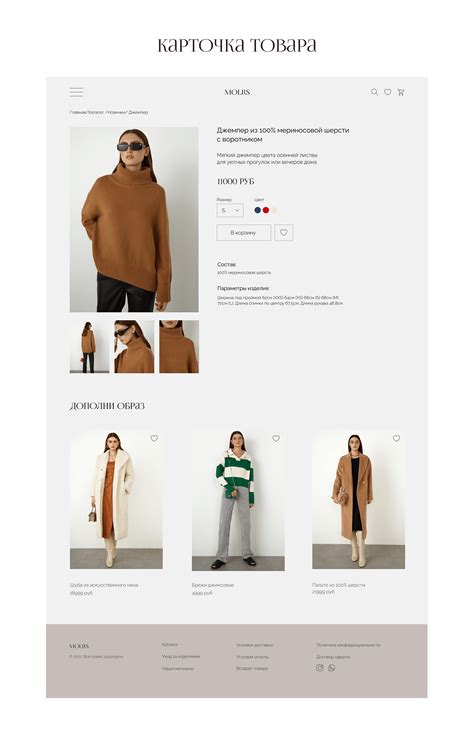Like the wool coat product
The width and height of the screenshot is (474, 731).
(x=396, y=438)
